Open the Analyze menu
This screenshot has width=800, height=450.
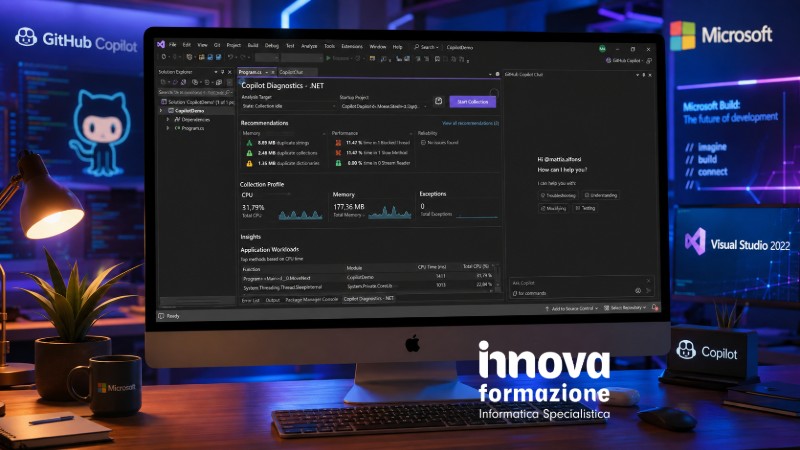click(309, 46)
